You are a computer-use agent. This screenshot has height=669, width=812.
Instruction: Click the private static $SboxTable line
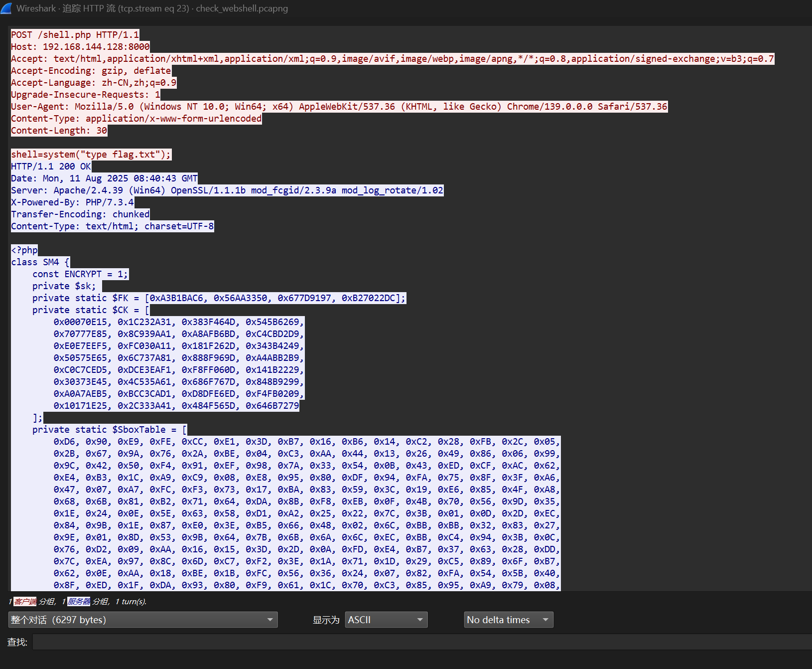[x=110, y=430]
